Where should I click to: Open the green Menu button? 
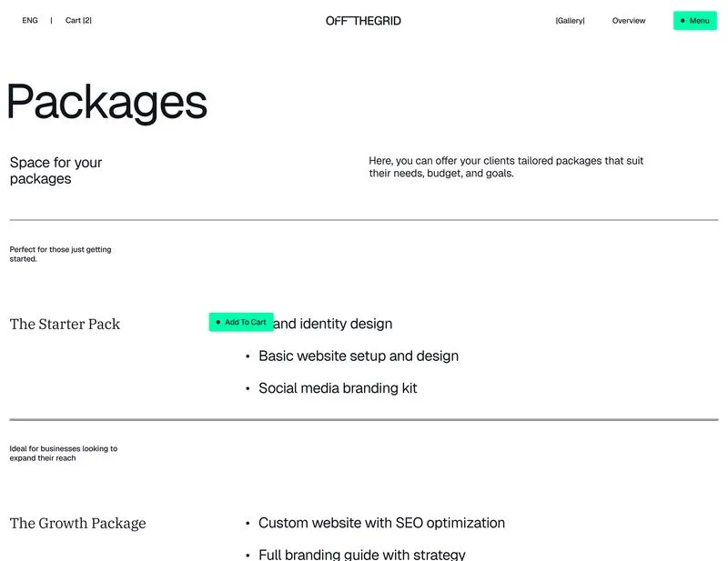[694, 20]
